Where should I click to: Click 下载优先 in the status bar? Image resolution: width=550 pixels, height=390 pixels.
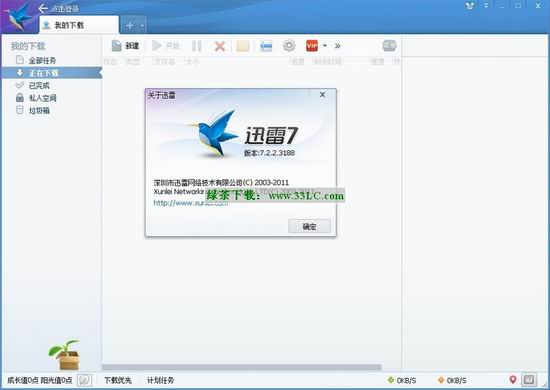118,380
